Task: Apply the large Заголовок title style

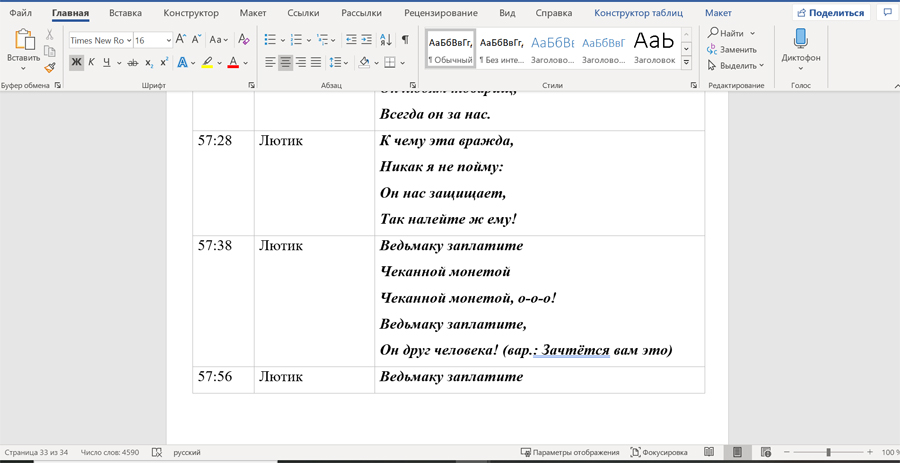Action: tap(655, 48)
